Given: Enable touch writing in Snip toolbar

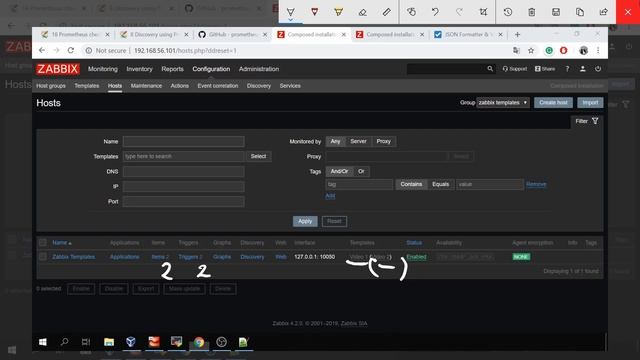Looking at the screenshot, I should [x=411, y=12].
